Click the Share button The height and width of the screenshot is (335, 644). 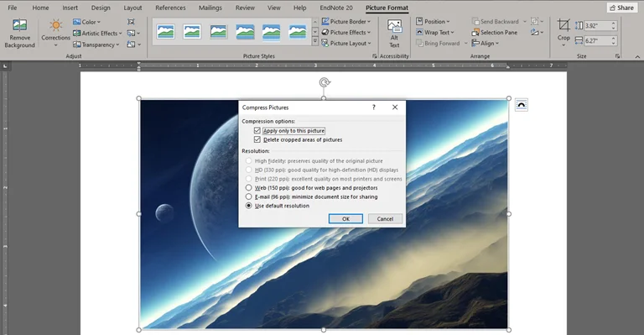tap(621, 8)
